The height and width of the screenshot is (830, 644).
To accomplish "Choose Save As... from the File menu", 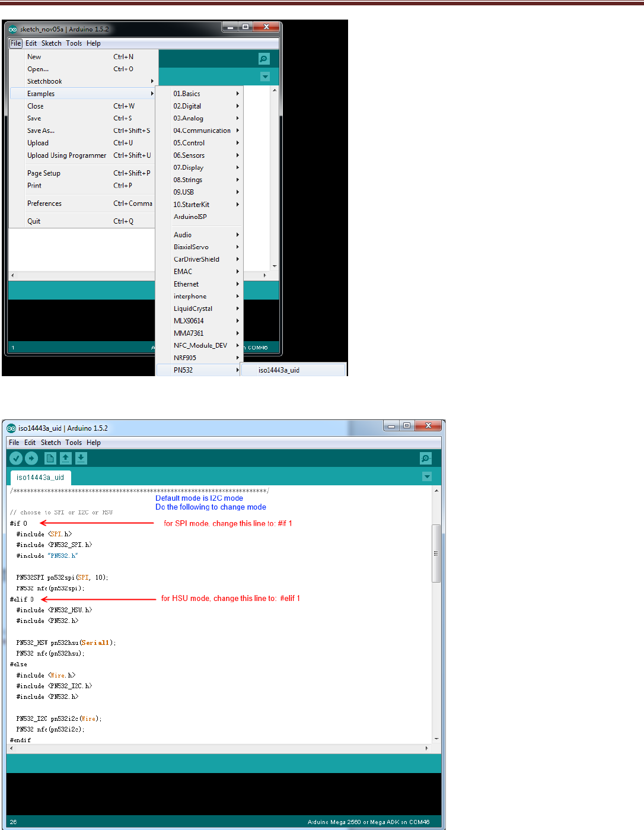I will click(83, 131).
